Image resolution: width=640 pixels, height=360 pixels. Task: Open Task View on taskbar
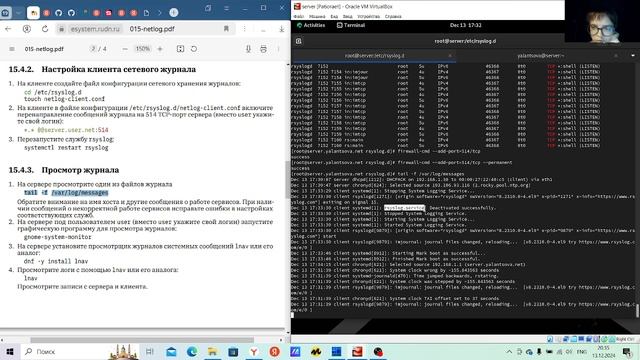(x=150, y=351)
